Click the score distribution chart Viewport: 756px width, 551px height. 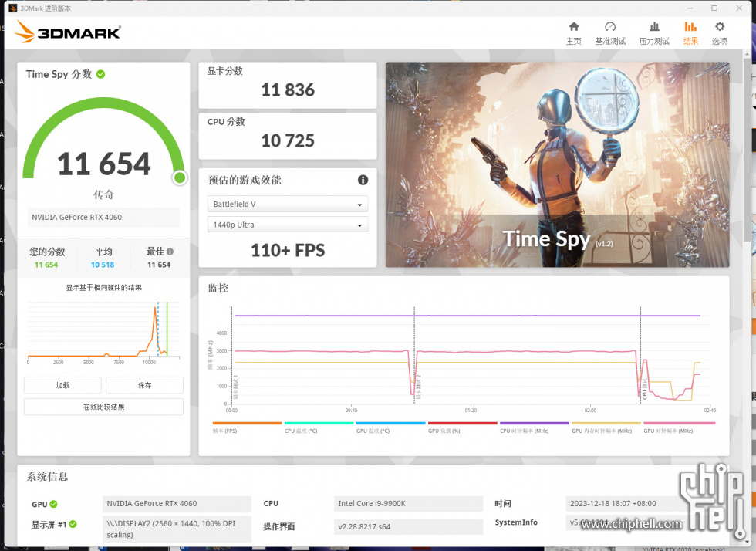pos(103,332)
